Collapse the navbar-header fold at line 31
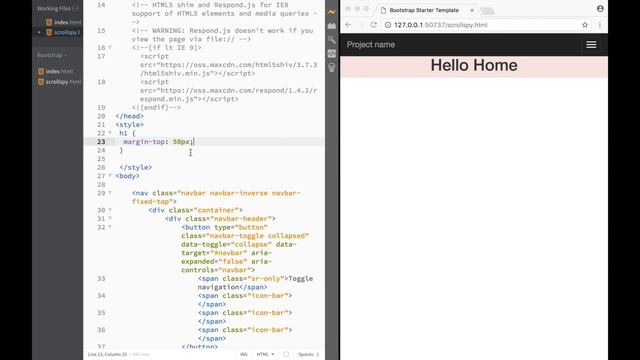The width and height of the screenshot is (640, 360). pos(110,219)
